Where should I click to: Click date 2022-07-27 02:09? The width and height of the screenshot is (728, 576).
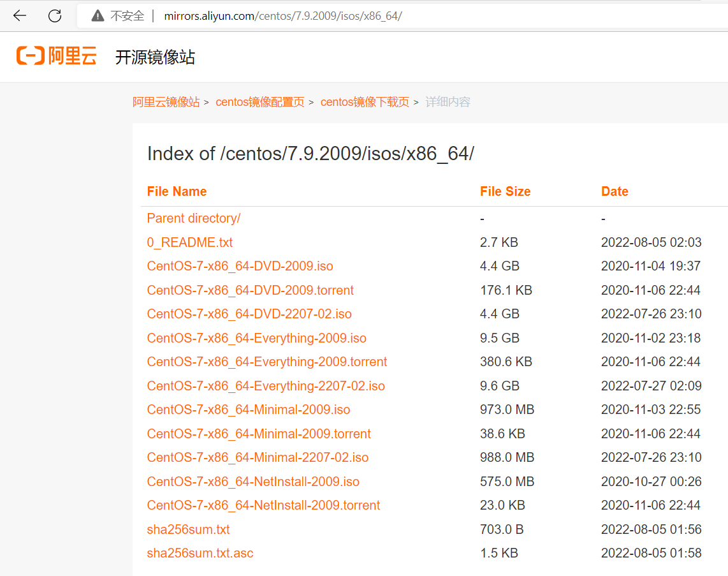point(652,386)
